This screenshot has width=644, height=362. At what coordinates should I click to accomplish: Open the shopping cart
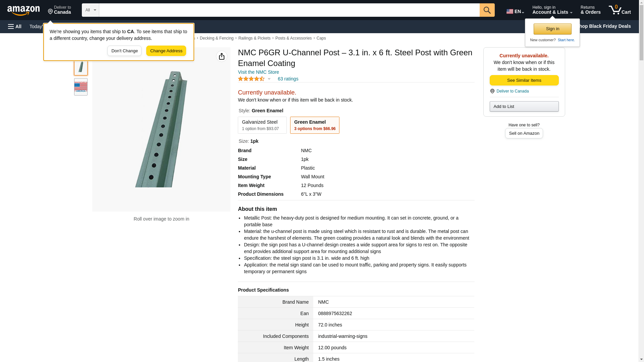tap(620, 10)
